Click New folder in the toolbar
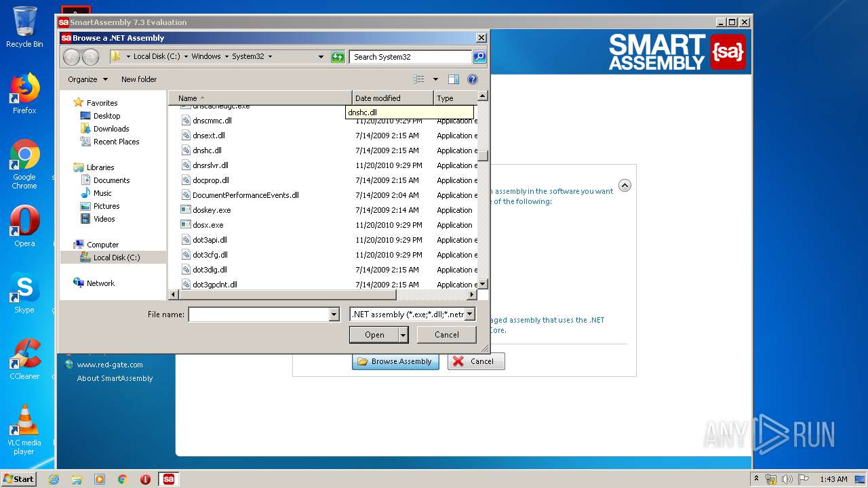 pyautogui.click(x=139, y=79)
